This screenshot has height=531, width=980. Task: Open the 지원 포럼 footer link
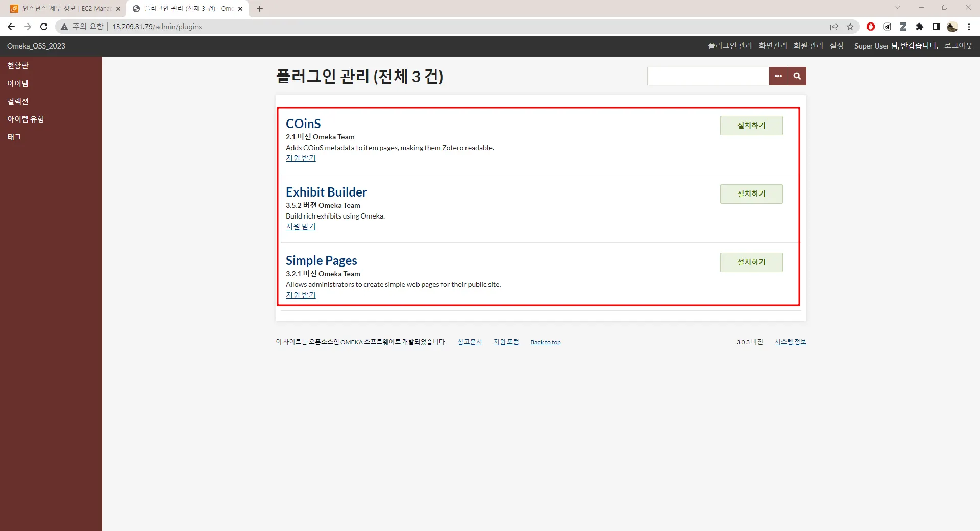(x=506, y=342)
